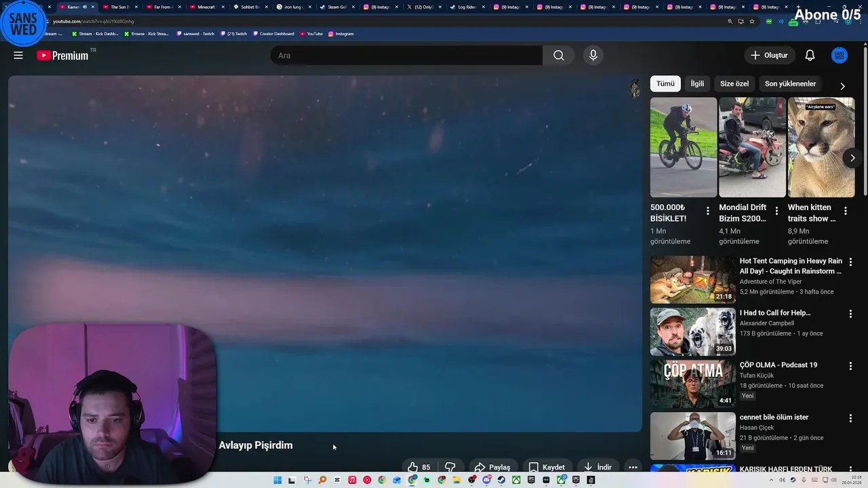Open Creator Dashboard bookmark

pyautogui.click(x=274, y=33)
